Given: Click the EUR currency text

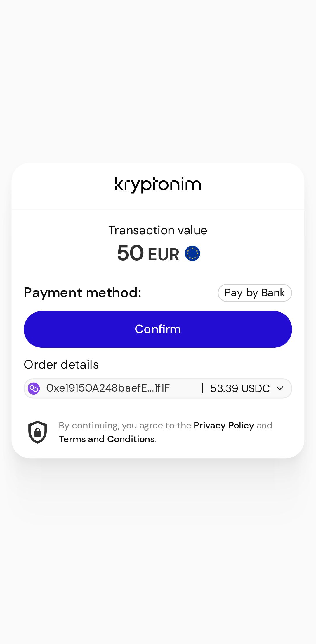Looking at the screenshot, I should (163, 254).
